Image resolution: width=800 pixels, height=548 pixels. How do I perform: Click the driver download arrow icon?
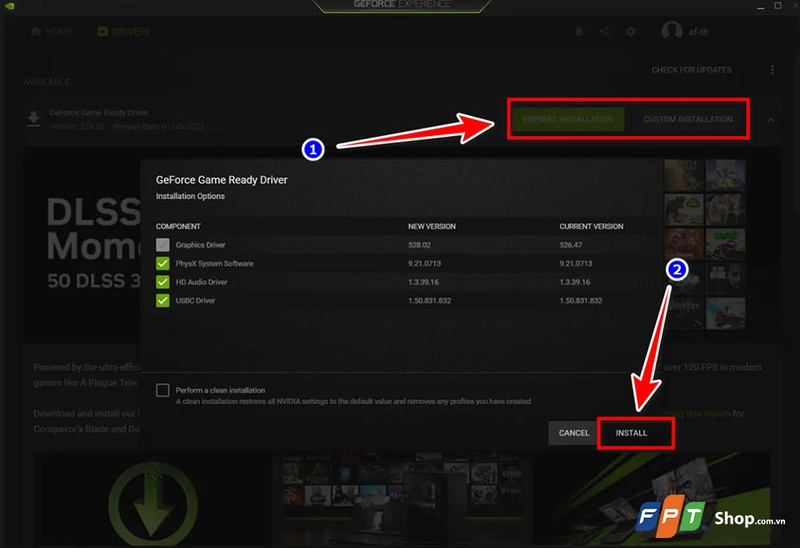pos(34,119)
